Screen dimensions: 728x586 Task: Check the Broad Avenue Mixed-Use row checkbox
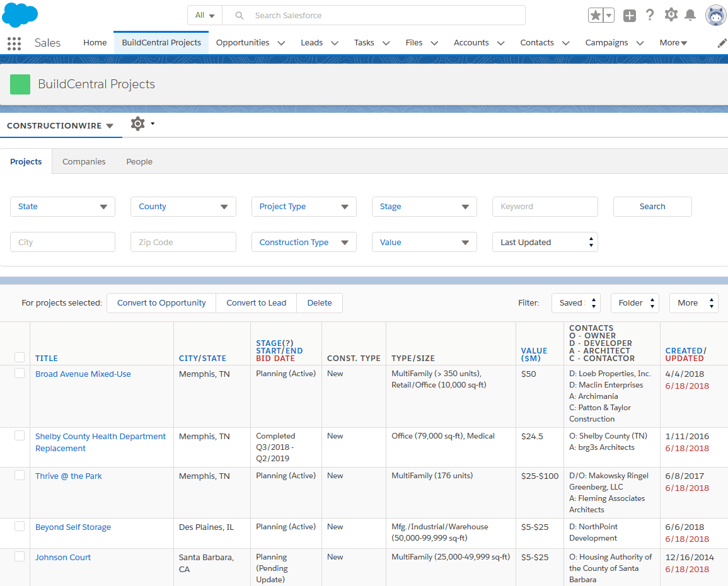pyautogui.click(x=20, y=373)
